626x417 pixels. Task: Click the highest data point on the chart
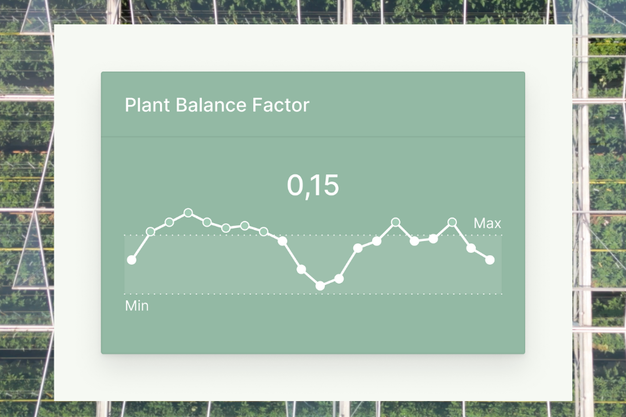(188, 213)
